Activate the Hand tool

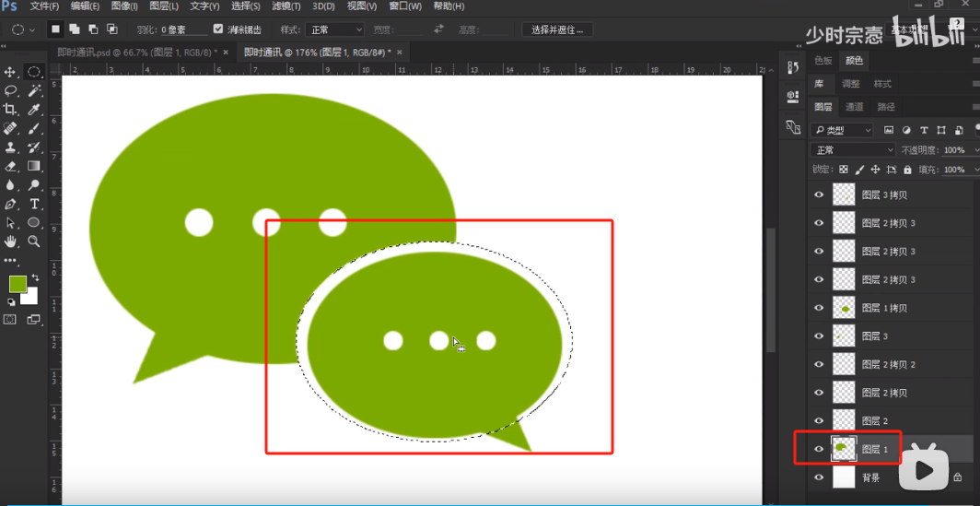[11, 241]
